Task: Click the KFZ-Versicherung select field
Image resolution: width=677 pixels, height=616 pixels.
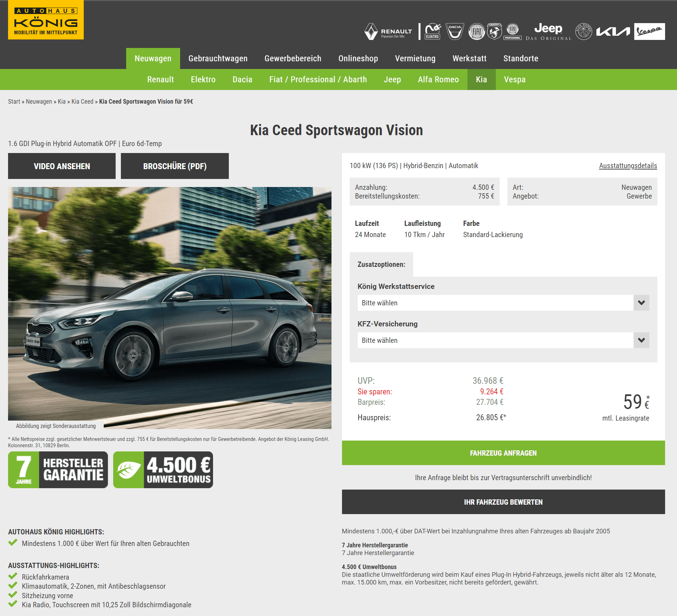Action: click(503, 340)
